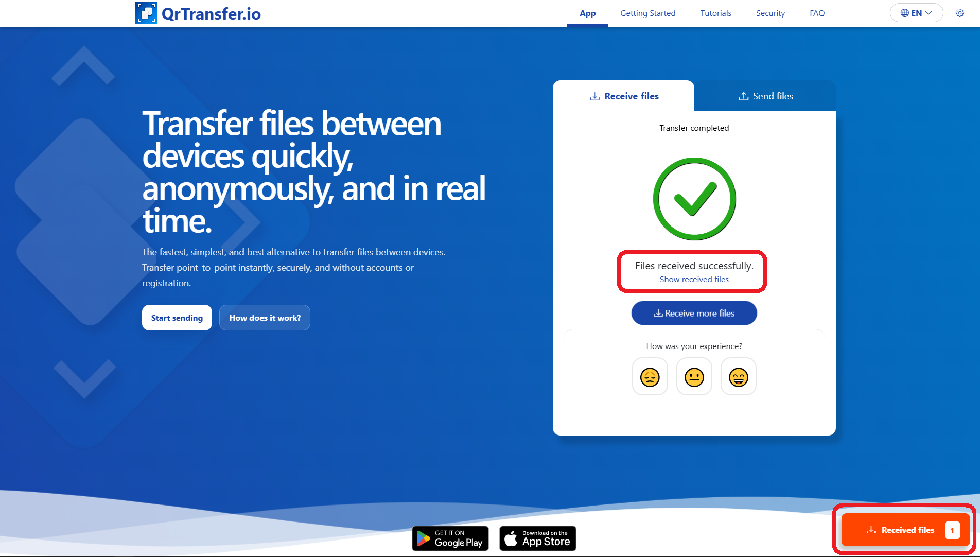Screen dimensions: 980x557
Task: Open the Security nav link
Action: pos(771,13)
